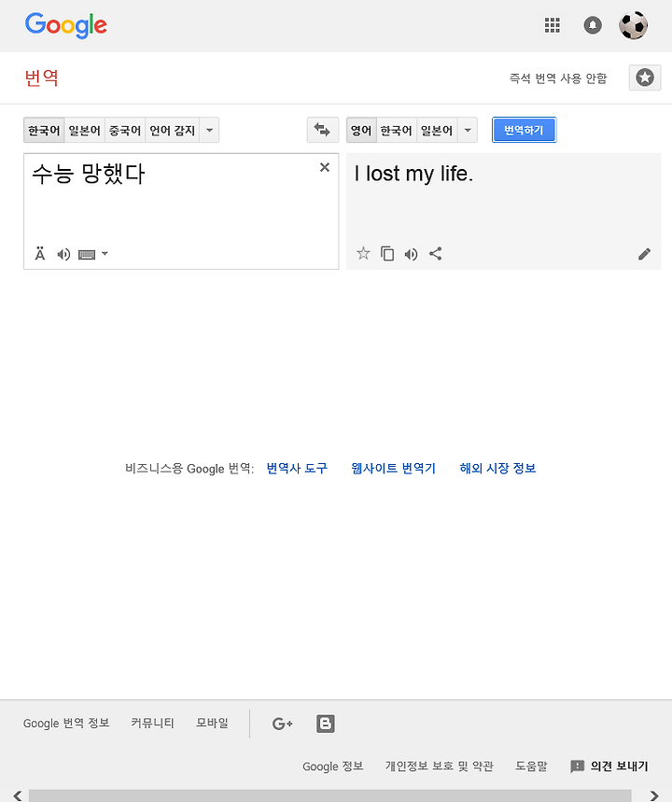Open 커뮤니티 footer link
Screen dimensions: 672x802
coord(152,724)
